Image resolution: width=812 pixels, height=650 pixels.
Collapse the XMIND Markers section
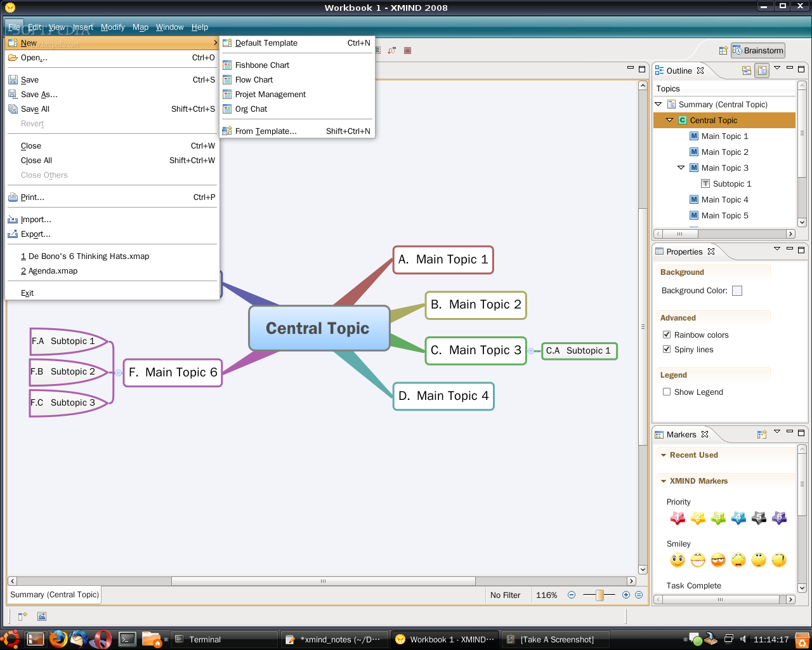coord(664,481)
